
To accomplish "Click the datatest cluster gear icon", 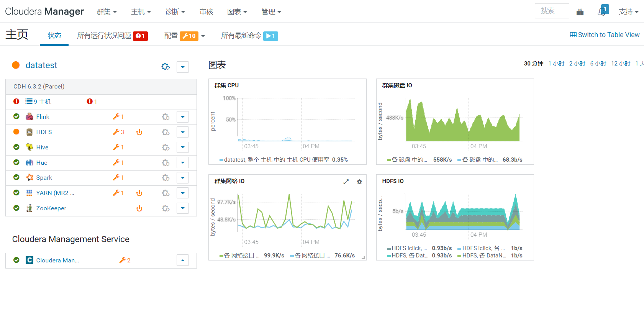I will 166,67.
